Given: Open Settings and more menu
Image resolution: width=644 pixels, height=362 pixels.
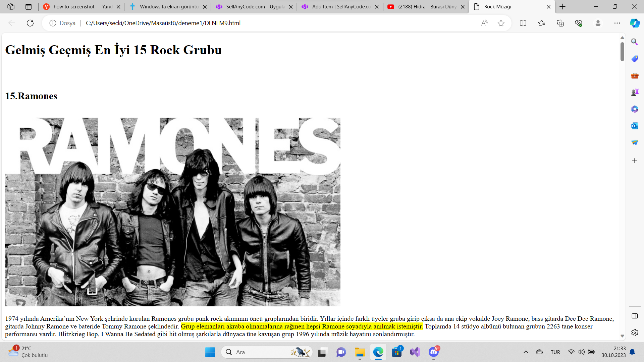Looking at the screenshot, I should pyautogui.click(x=617, y=23).
